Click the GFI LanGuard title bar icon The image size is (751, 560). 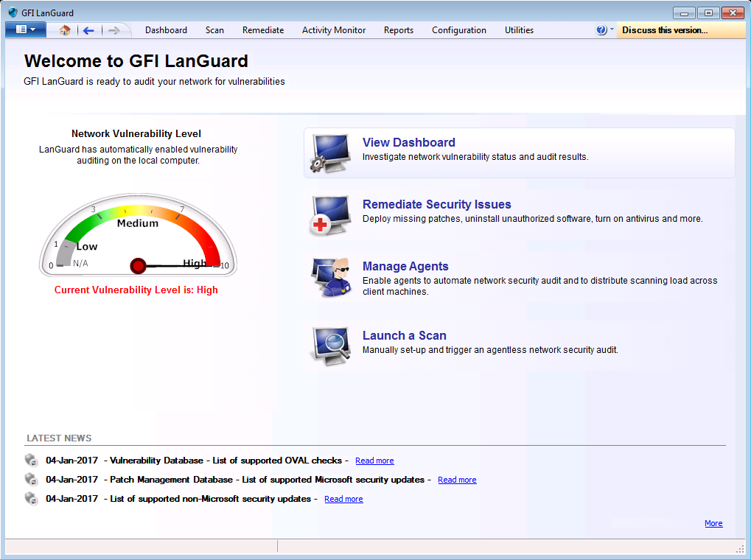coord(13,13)
